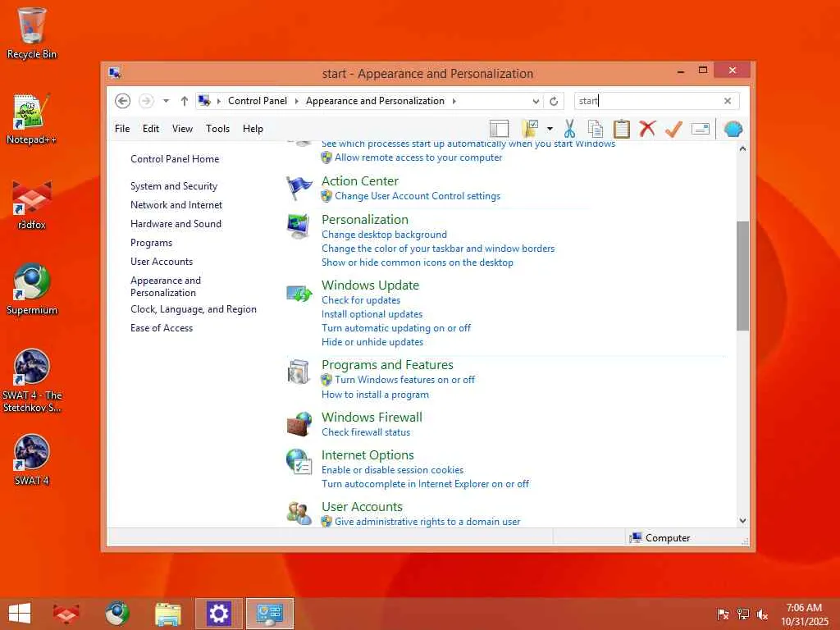Click the Action Center flag tray icon
Screen dimensions: 840x630
tap(723, 614)
